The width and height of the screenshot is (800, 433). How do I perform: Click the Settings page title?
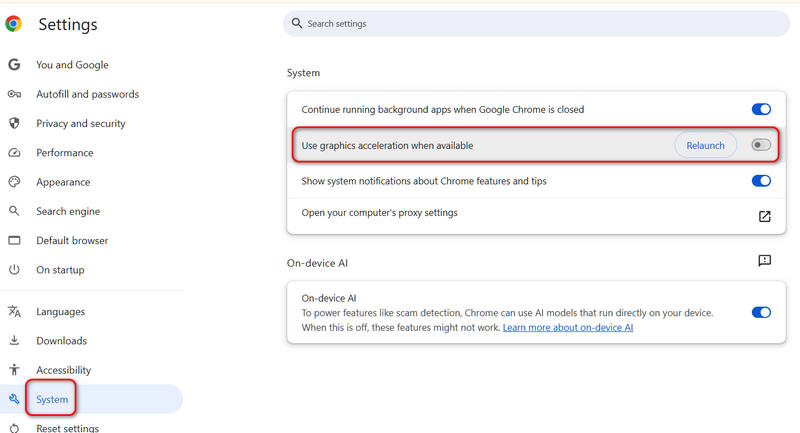(68, 24)
